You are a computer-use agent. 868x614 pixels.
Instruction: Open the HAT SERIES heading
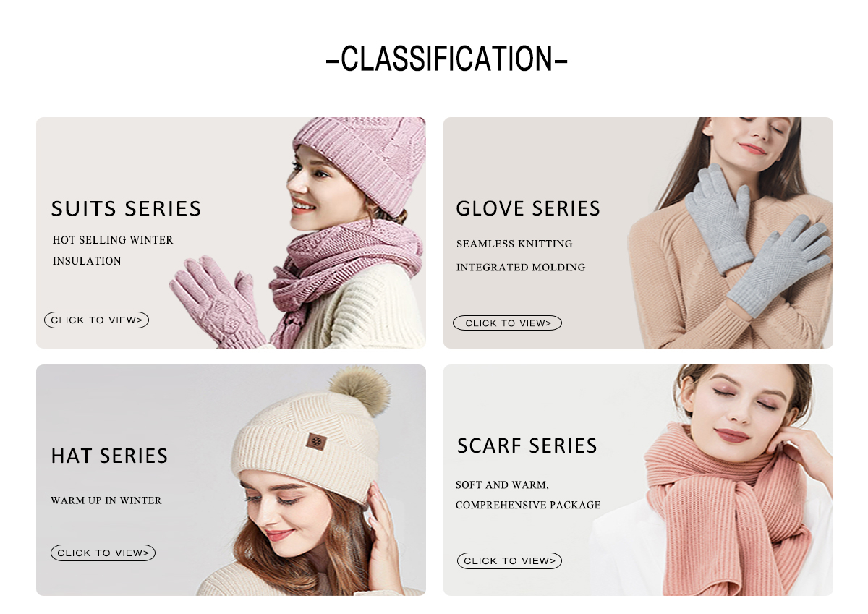pyautogui.click(x=109, y=456)
